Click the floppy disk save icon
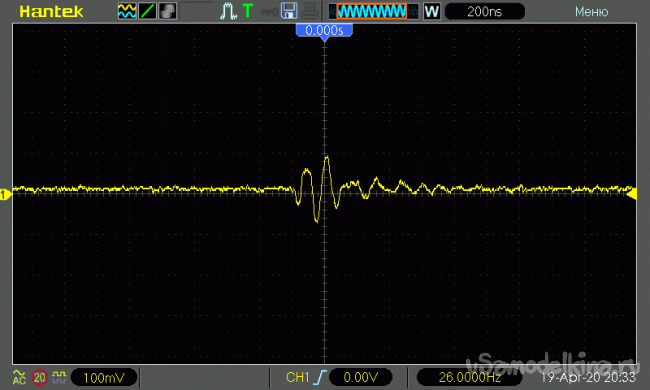 pyautogui.click(x=289, y=11)
